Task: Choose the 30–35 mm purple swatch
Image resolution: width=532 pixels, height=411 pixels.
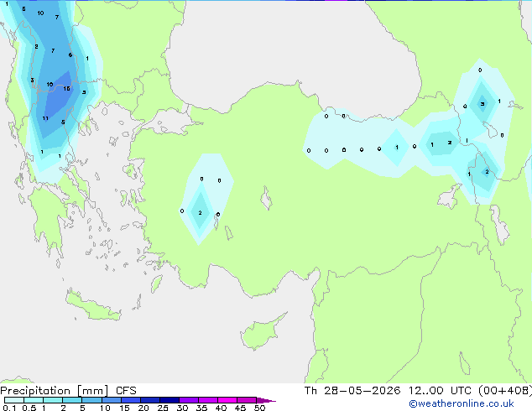Action: click(x=188, y=400)
